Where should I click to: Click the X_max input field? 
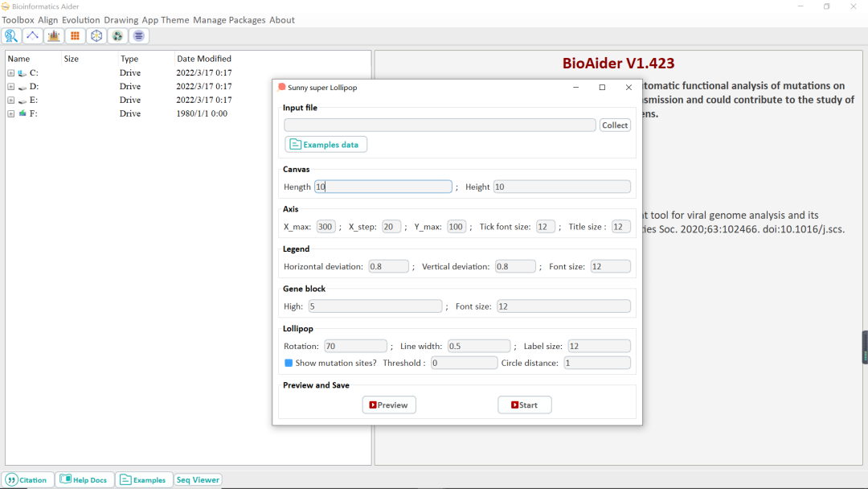point(325,227)
